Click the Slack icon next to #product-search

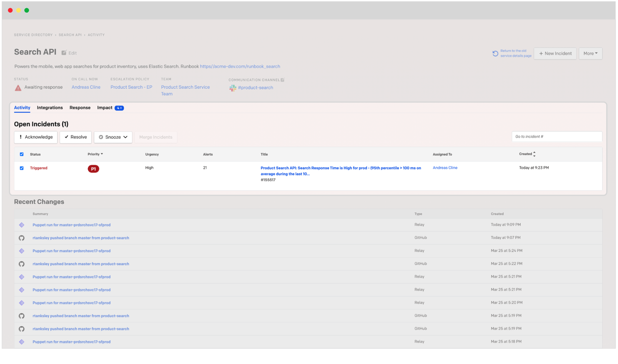[232, 88]
